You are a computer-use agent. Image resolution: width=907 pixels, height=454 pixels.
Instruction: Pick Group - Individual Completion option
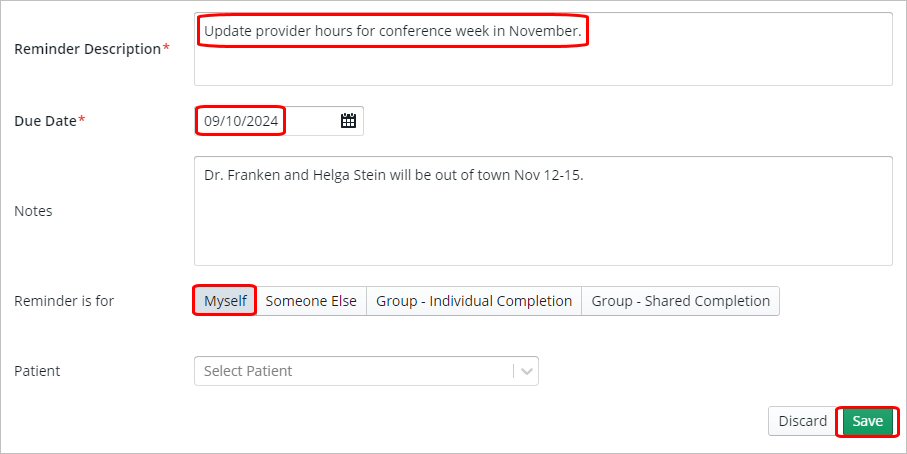click(x=474, y=301)
